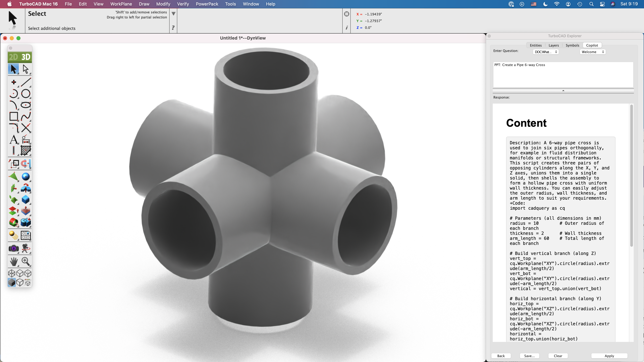Screen dimensions: 644x362
Task: Choose the Sphere primitive tool
Action: 26,177
